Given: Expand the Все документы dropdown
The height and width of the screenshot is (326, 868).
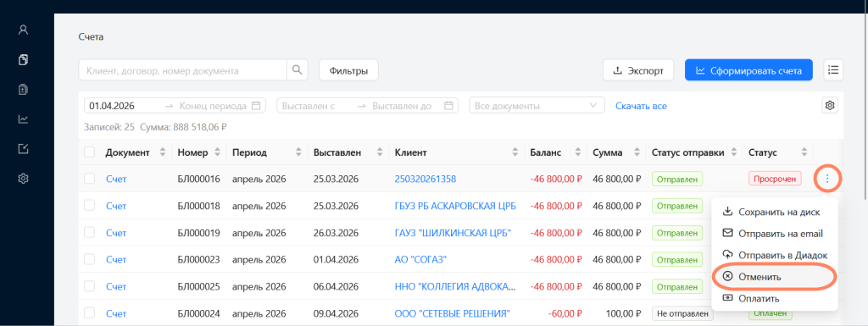Looking at the screenshot, I should tap(537, 106).
